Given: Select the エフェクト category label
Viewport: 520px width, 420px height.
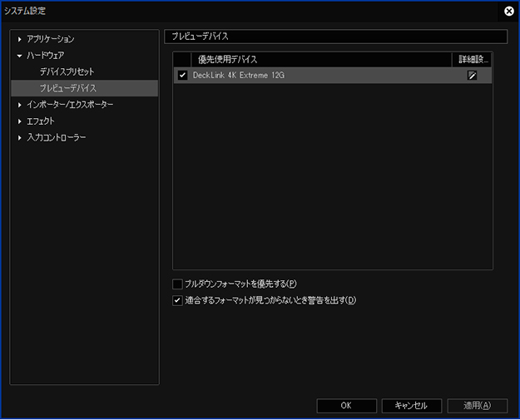Looking at the screenshot, I should tap(41, 121).
